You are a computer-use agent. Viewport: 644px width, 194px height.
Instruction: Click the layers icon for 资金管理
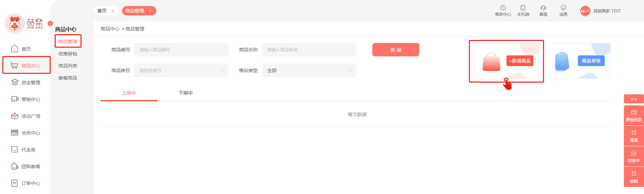pyautogui.click(x=15, y=82)
